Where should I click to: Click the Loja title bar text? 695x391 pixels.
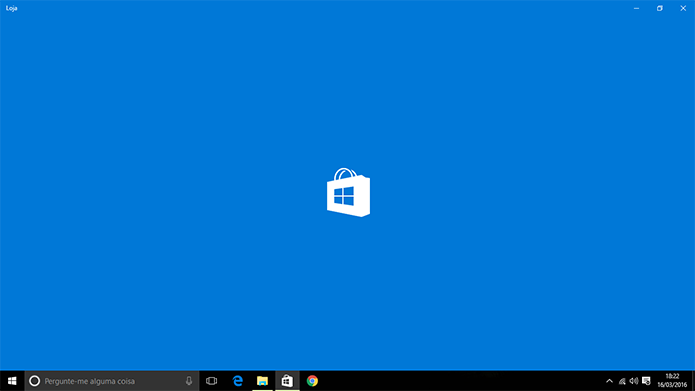tap(12, 8)
